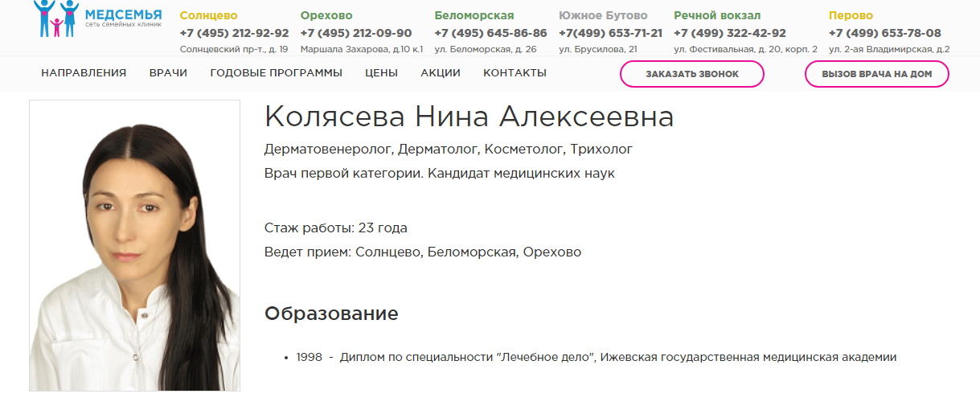Screen dimensions: 980x410
Task: Open the Врачи menu item
Action: [168, 73]
